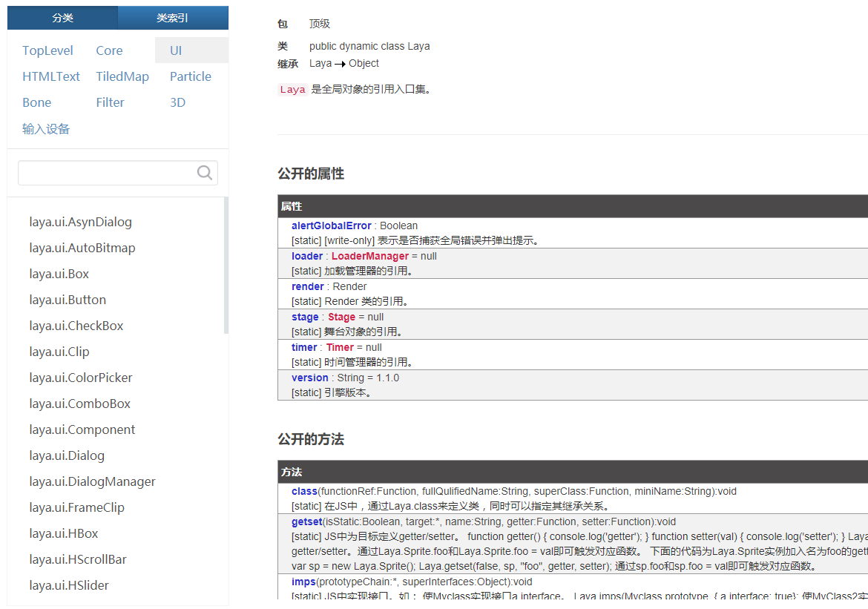Switch to the 分类 tab
This screenshot has width=868, height=609.
pyautogui.click(x=62, y=18)
